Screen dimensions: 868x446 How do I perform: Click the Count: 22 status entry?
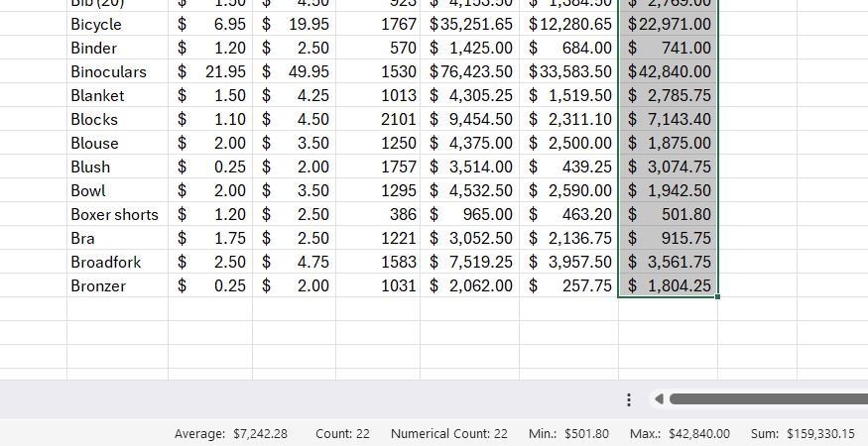[342, 434]
